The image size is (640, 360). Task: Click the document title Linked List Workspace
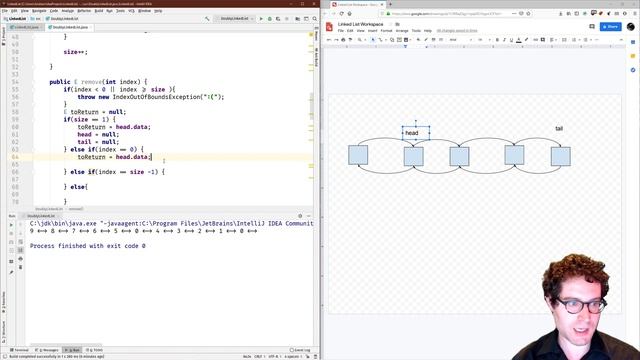tap(360, 24)
